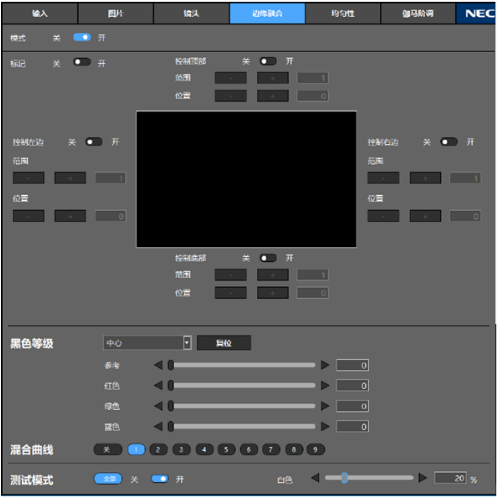This screenshot has height=499, width=504.
Task: Click right arrow of 白色 test slider
Action: (x=423, y=478)
